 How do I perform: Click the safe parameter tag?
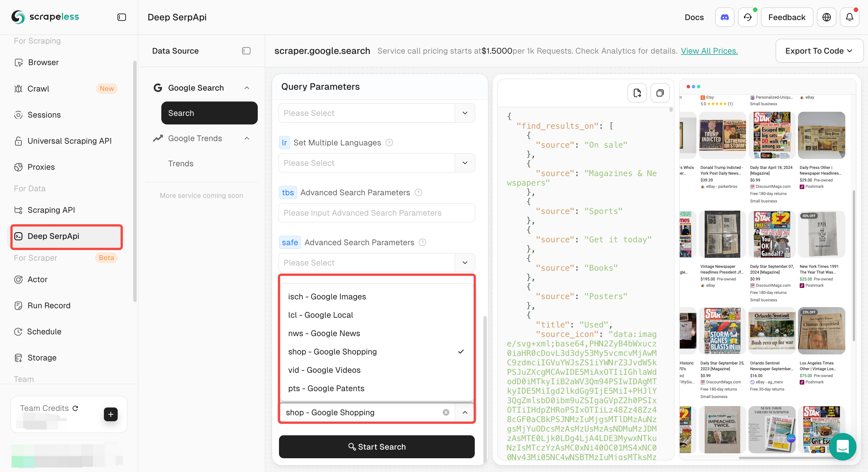[290, 242]
